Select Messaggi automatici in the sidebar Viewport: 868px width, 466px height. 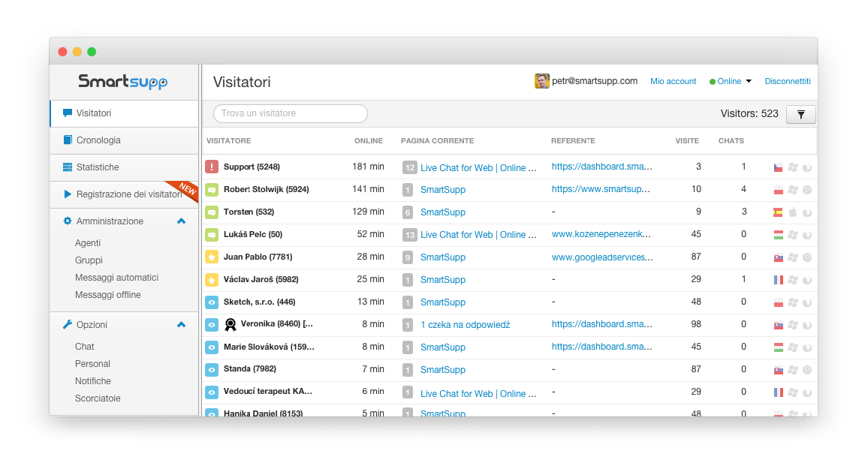coord(116,278)
